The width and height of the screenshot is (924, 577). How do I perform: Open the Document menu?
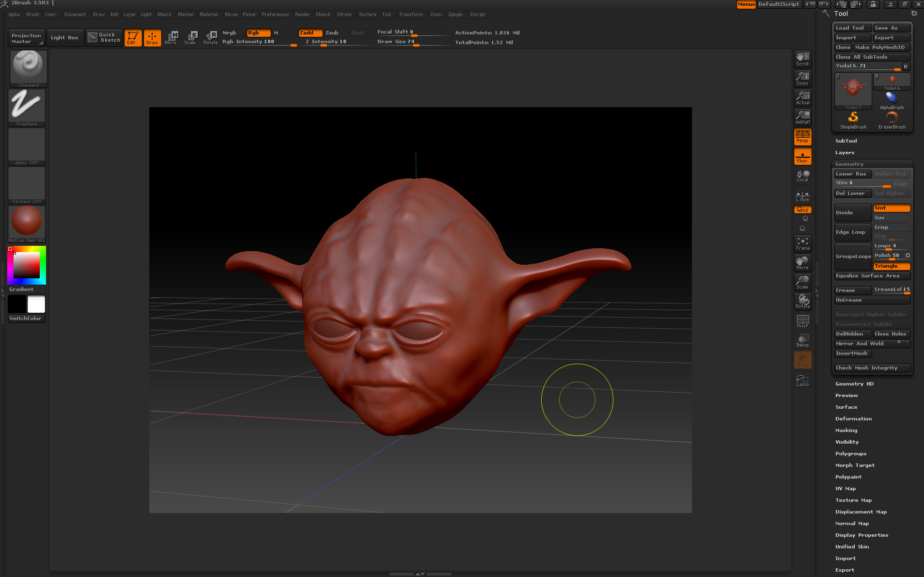75,15
